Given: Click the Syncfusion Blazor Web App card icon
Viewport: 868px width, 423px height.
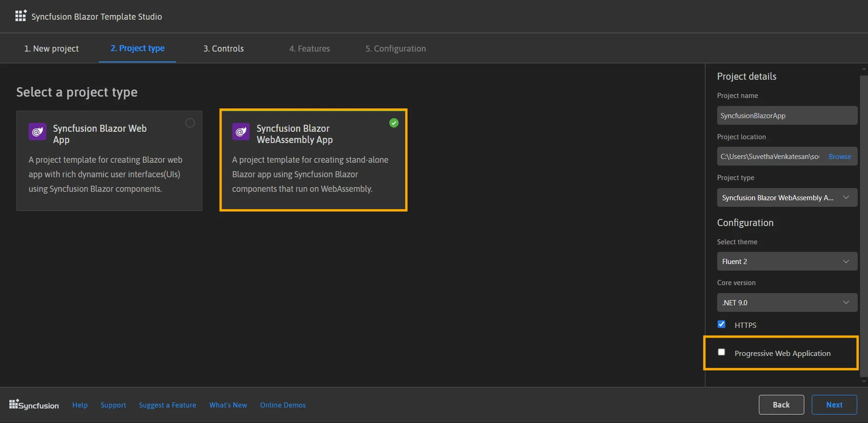Looking at the screenshot, I should (x=37, y=132).
